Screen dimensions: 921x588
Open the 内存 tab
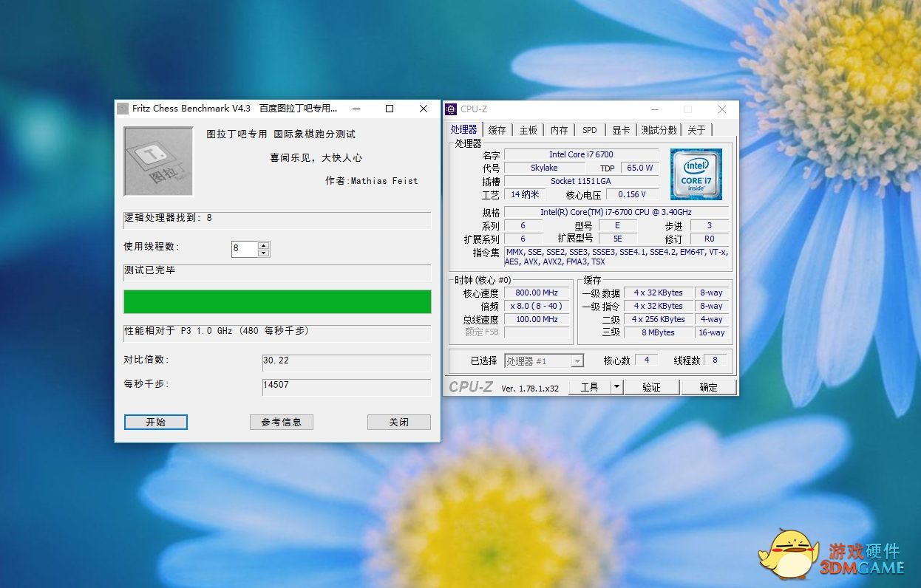(560, 130)
